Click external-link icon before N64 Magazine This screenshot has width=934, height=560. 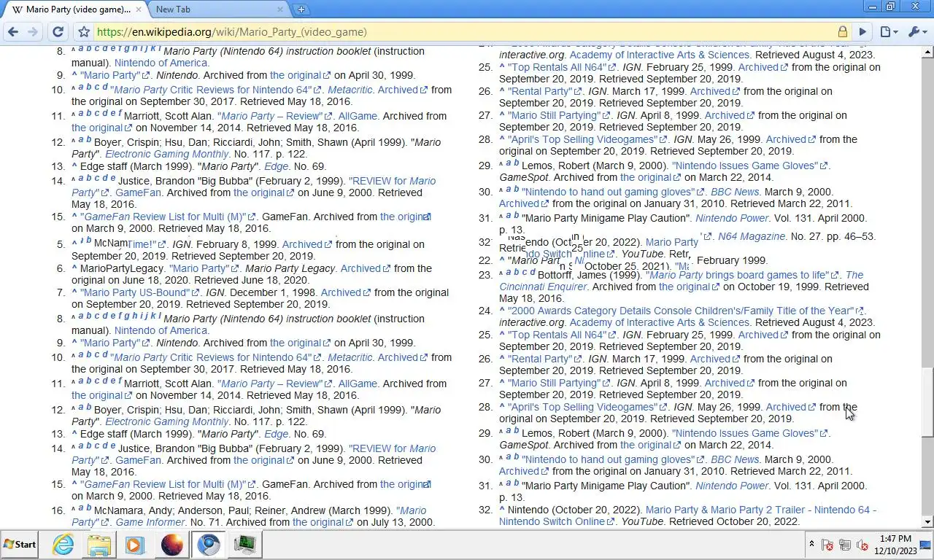708,237
